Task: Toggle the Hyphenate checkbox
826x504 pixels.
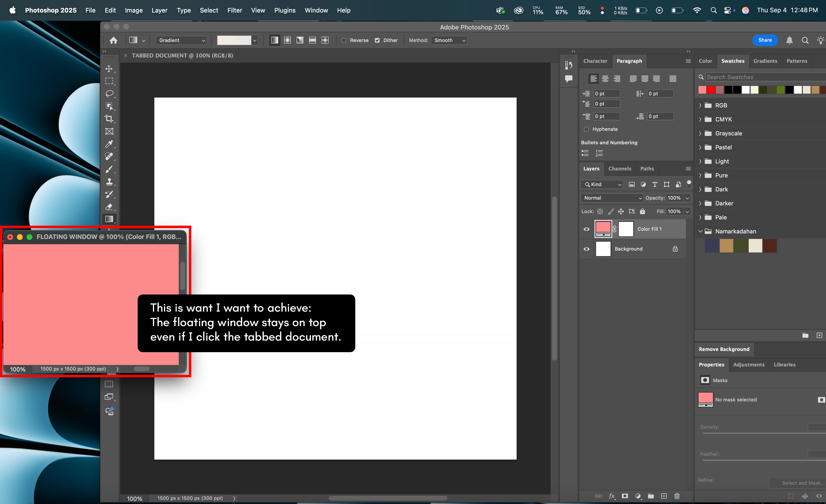Action: coord(586,129)
